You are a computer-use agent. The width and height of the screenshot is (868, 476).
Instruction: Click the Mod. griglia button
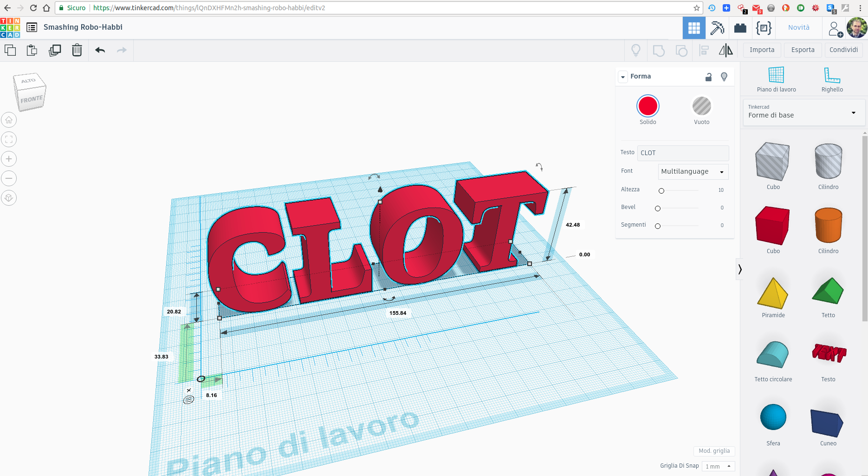(714, 451)
